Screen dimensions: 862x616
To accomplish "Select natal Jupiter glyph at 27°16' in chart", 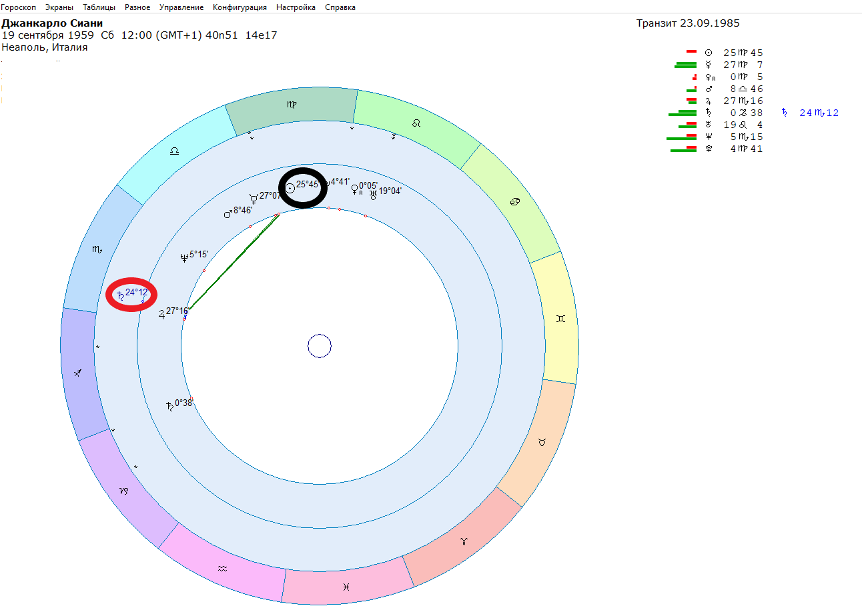I will coord(161,314).
